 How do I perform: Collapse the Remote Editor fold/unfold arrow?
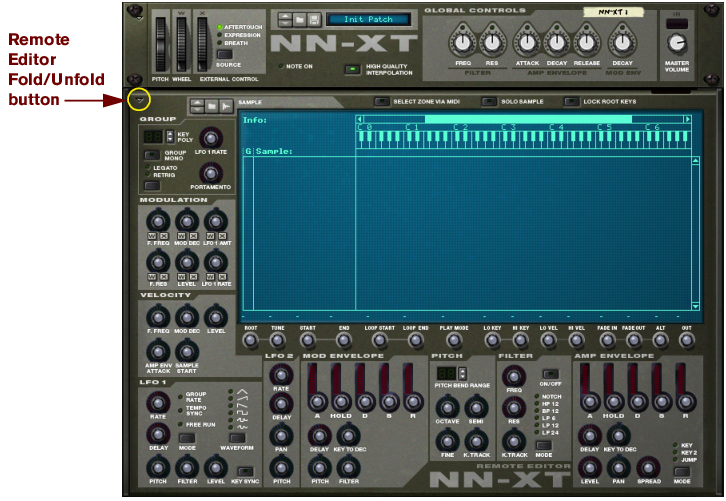(139, 98)
